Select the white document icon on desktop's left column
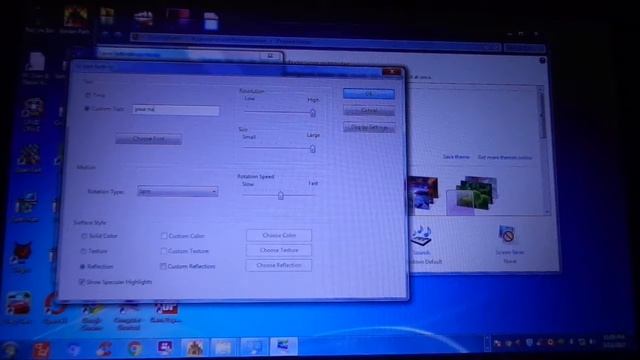The image size is (640, 360). (x=36, y=62)
